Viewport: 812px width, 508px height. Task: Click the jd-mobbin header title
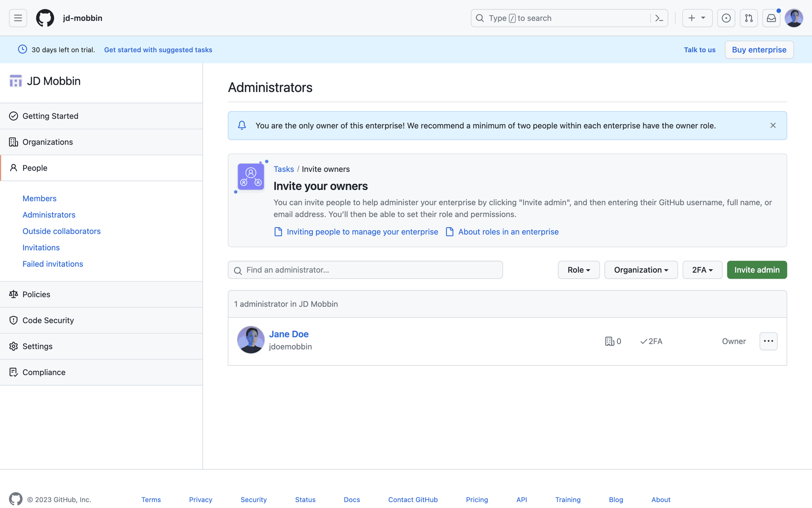(82, 18)
